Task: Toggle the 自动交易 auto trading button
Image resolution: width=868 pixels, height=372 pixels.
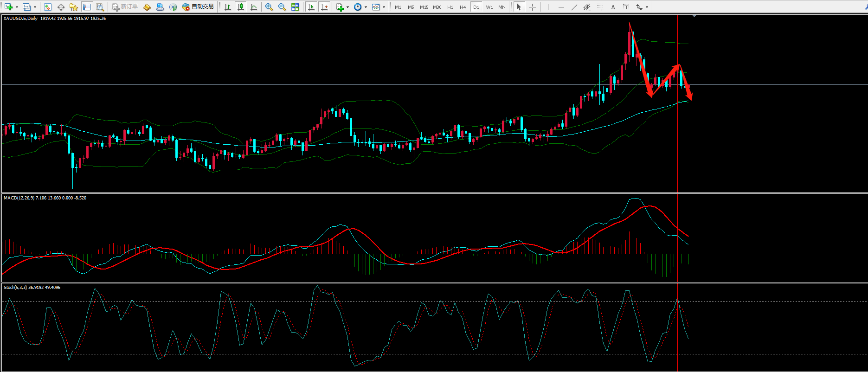Action: (198, 7)
